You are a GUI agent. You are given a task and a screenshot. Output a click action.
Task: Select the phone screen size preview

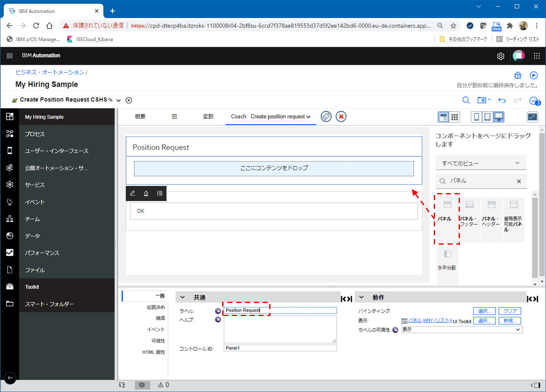pos(476,117)
